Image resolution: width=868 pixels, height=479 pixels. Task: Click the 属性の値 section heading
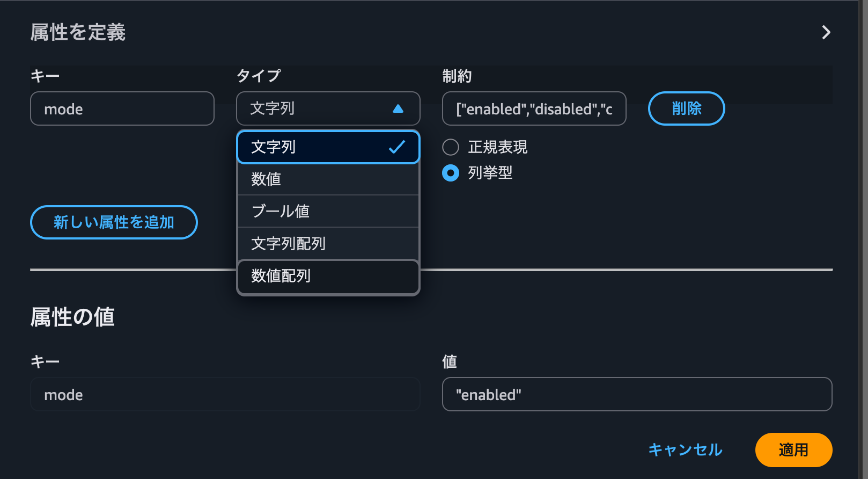(x=73, y=316)
